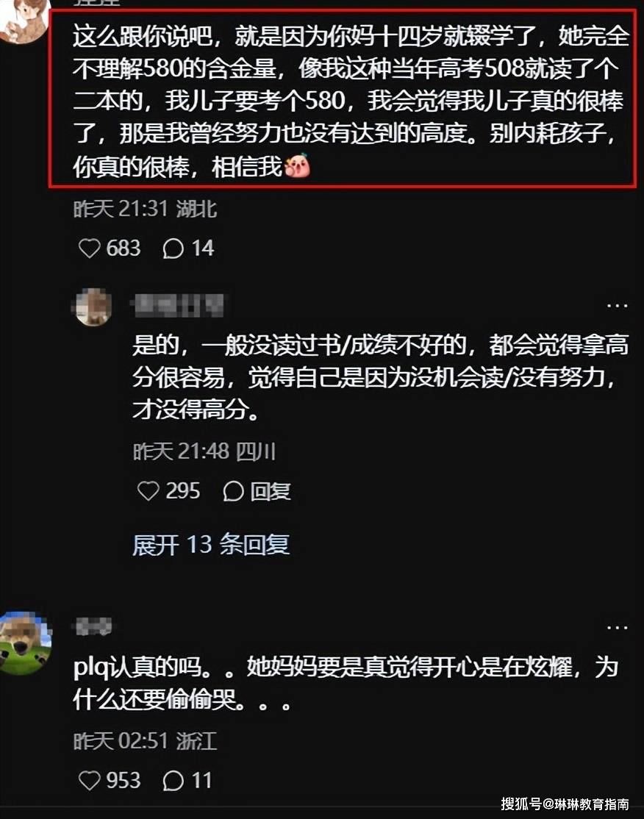Image resolution: width=644 pixels, height=819 pixels.
Task: Click the 回复 reply text button
Action: (270, 492)
